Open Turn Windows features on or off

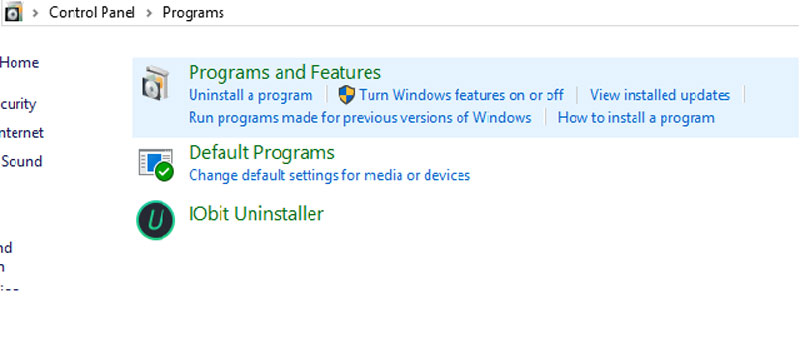tap(461, 95)
